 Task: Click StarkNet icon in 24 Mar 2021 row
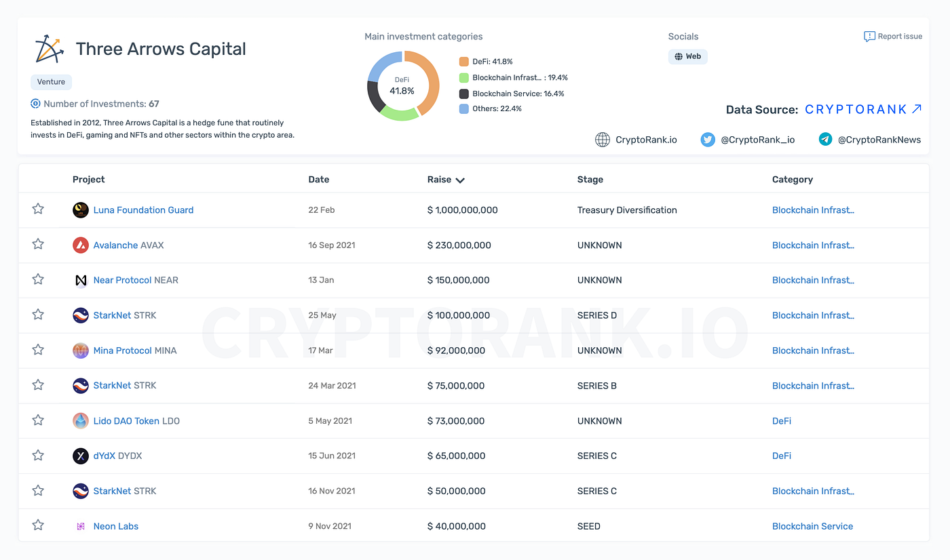click(81, 386)
